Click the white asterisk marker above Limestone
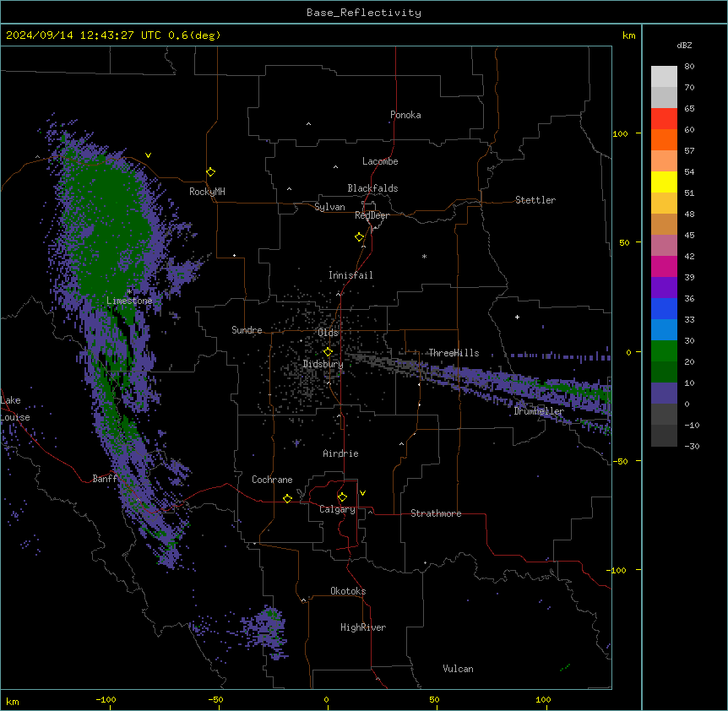The width and height of the screenshot is (728, 711). click(x=129, y=291)
